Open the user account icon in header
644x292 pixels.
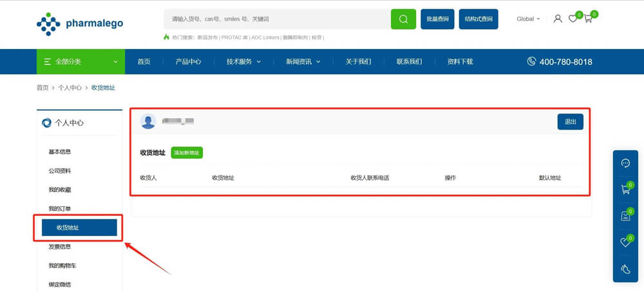pyautogui.click(x=558, y=19)
